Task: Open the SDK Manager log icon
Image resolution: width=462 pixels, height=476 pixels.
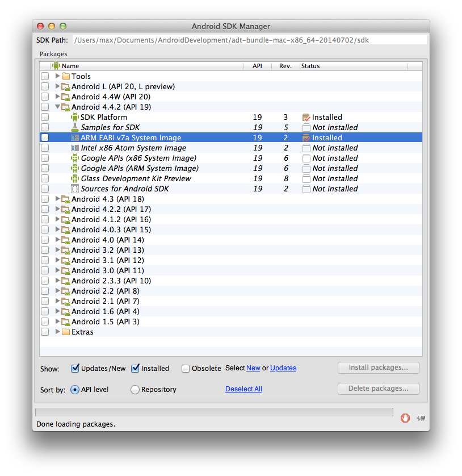Action: tap(421, 418)
